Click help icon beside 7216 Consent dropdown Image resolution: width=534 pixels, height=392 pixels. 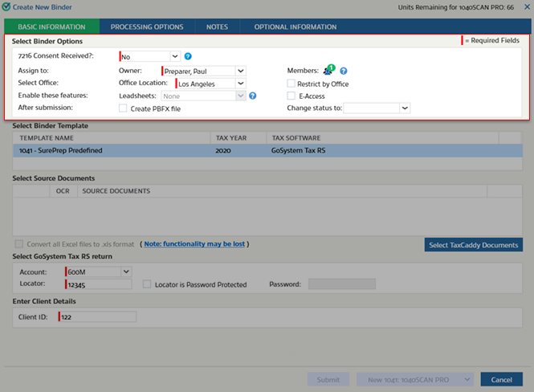(188, 56)
